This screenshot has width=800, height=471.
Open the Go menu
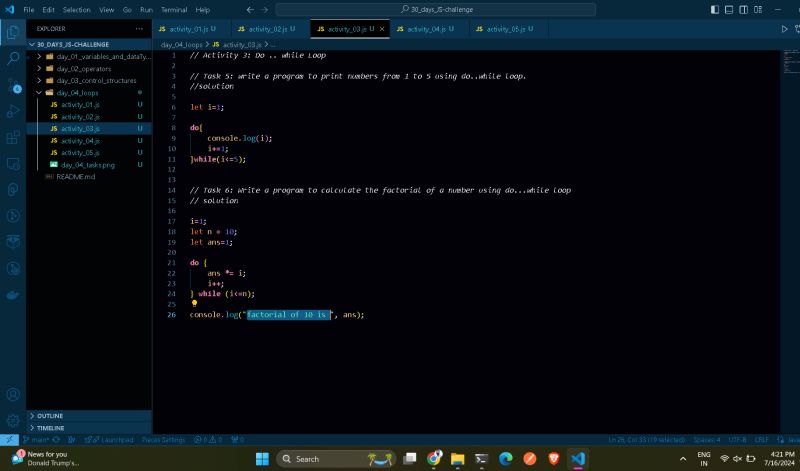tap(127, 10)
